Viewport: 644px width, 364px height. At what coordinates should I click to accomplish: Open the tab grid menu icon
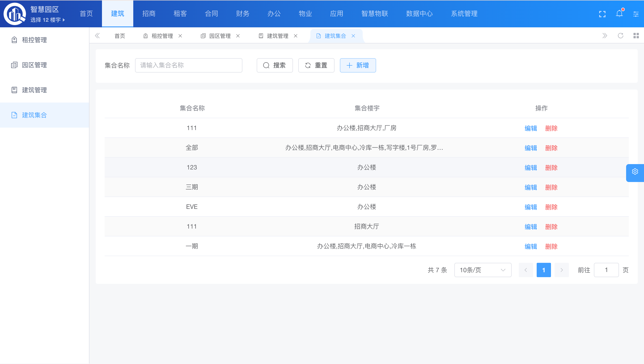636,36
